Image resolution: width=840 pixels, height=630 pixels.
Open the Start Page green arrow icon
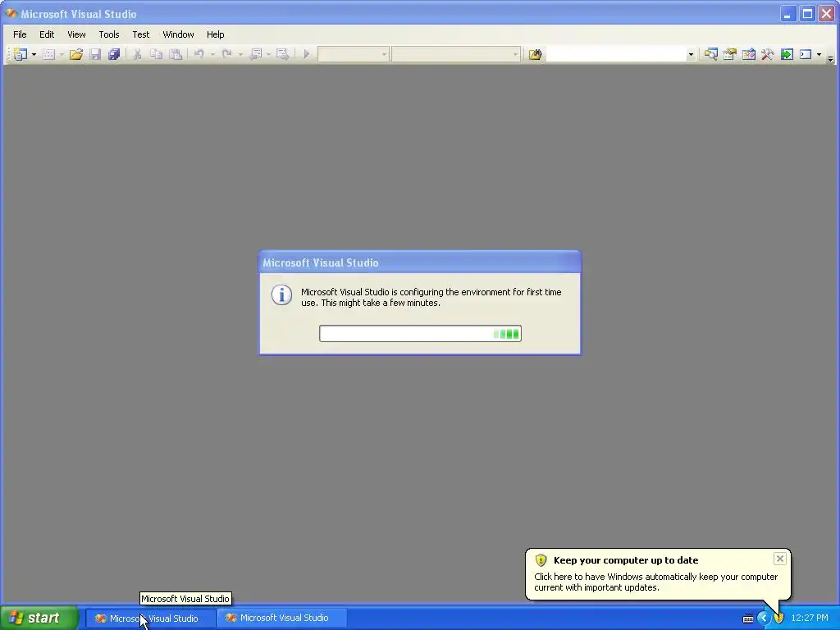click(787, 54)
